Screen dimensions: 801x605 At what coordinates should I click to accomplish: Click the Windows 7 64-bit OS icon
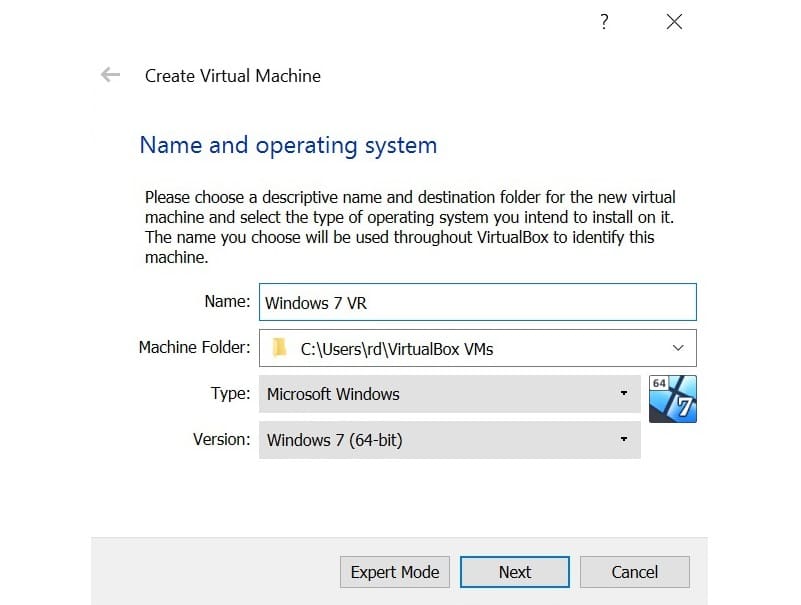pyautogui.click(x=673, y=399)
